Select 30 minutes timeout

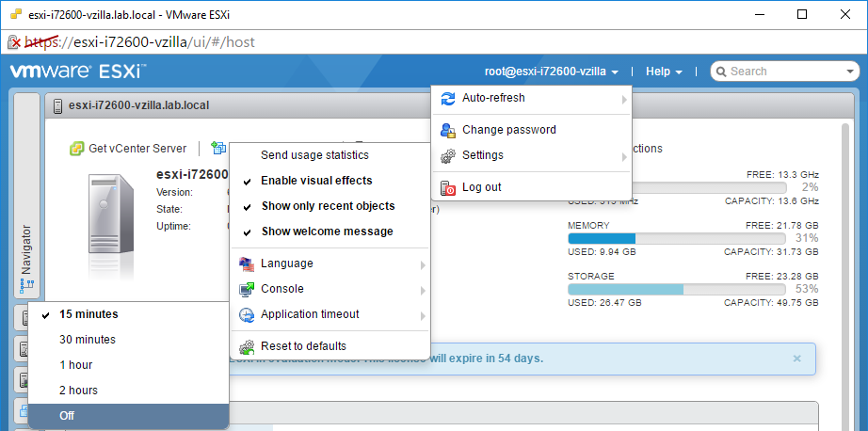pyautogui.click(x=128, y=340)
